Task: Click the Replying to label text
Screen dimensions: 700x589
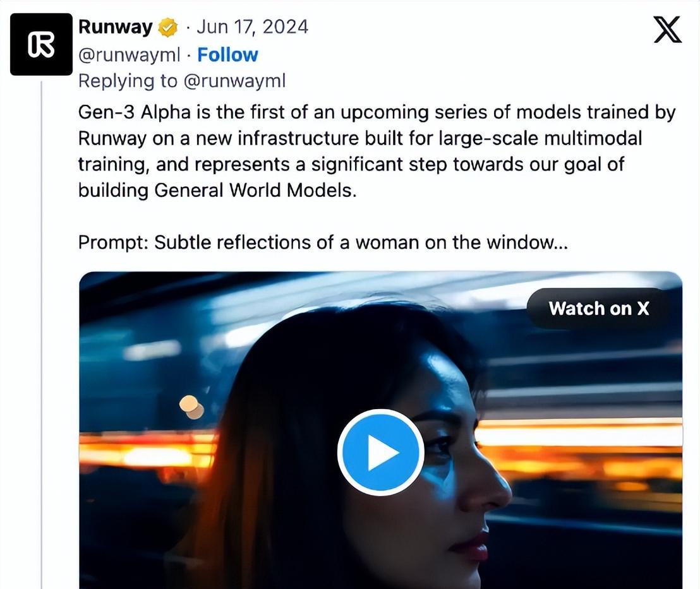Action: point(128,81)
